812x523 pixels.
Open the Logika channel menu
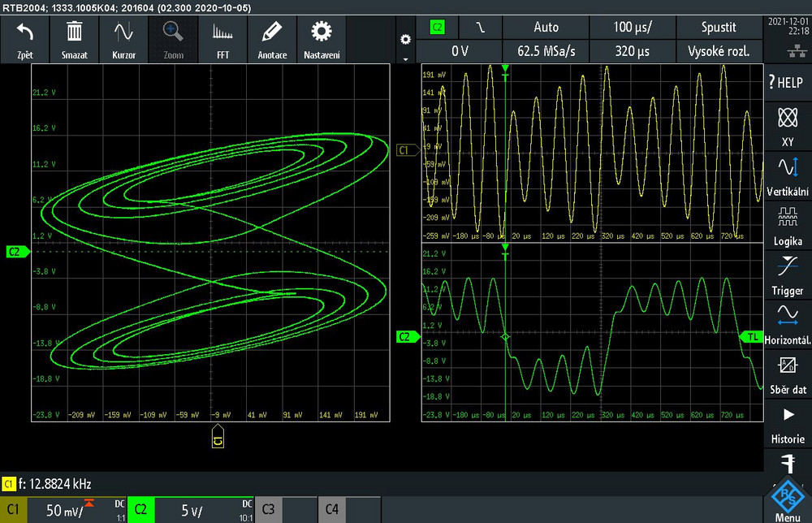point(787,227)
